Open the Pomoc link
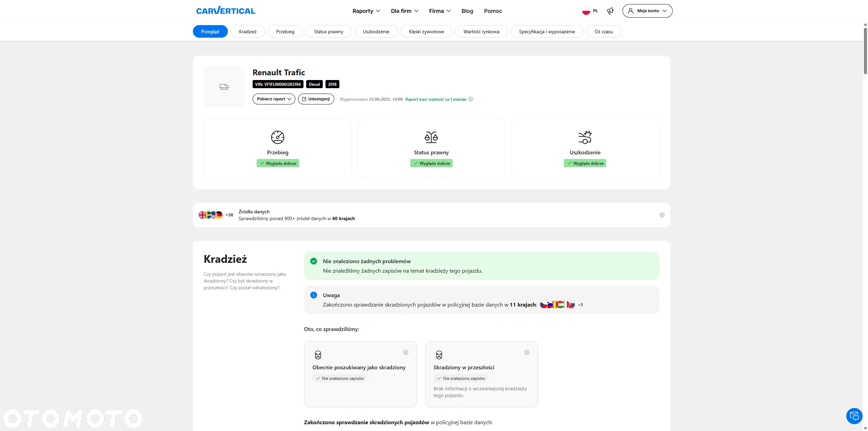Image resolution: width=868 pixels, height=431 pixels. (493, 11)
